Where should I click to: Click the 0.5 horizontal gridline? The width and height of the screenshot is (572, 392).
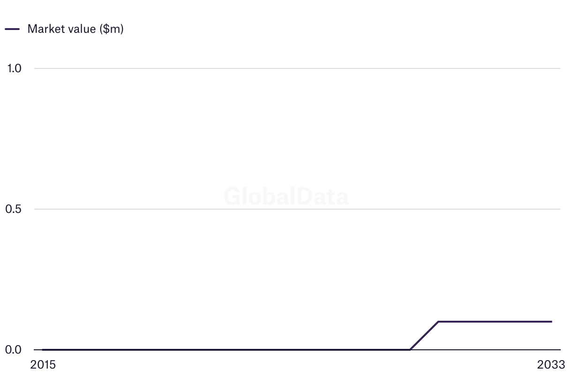297,209
